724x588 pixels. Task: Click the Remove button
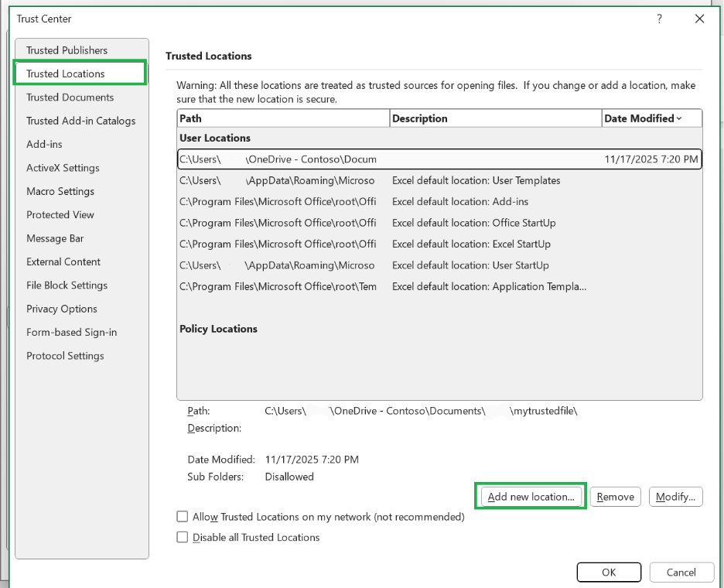pos(615,496)
